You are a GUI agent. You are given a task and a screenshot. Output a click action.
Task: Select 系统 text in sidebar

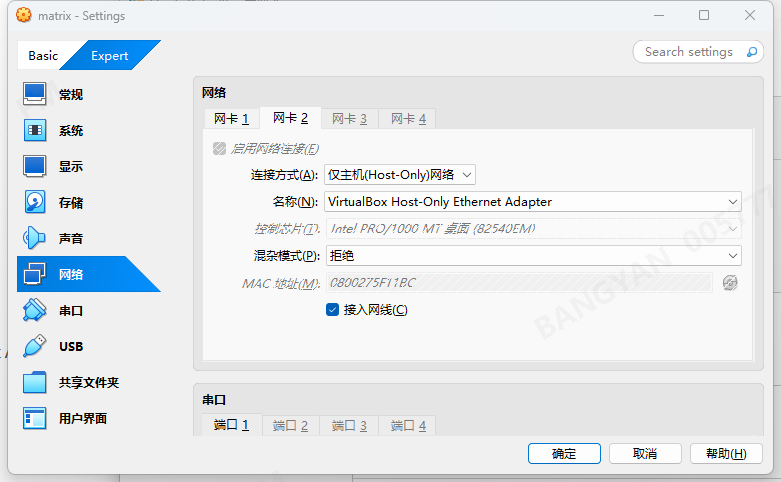(x=71, y=130)
